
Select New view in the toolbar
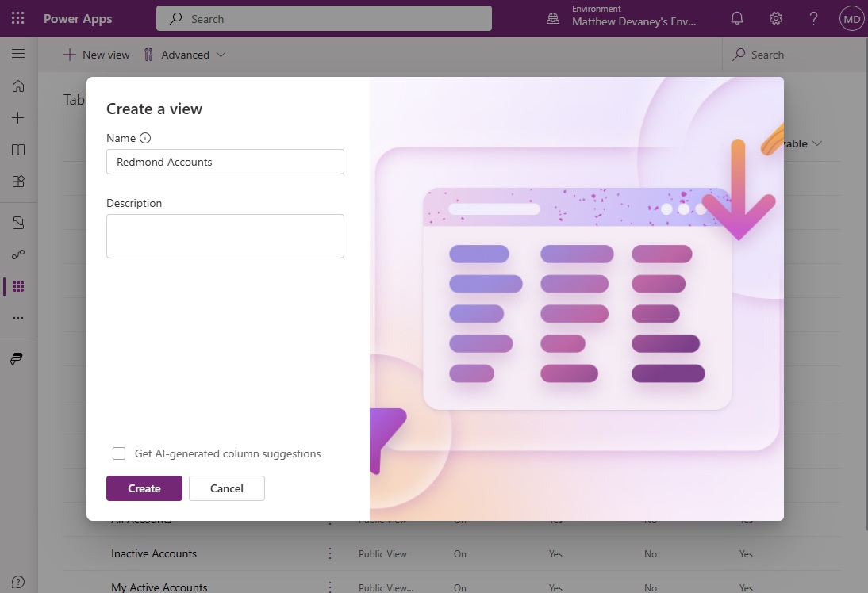click(x=95, y=55)
